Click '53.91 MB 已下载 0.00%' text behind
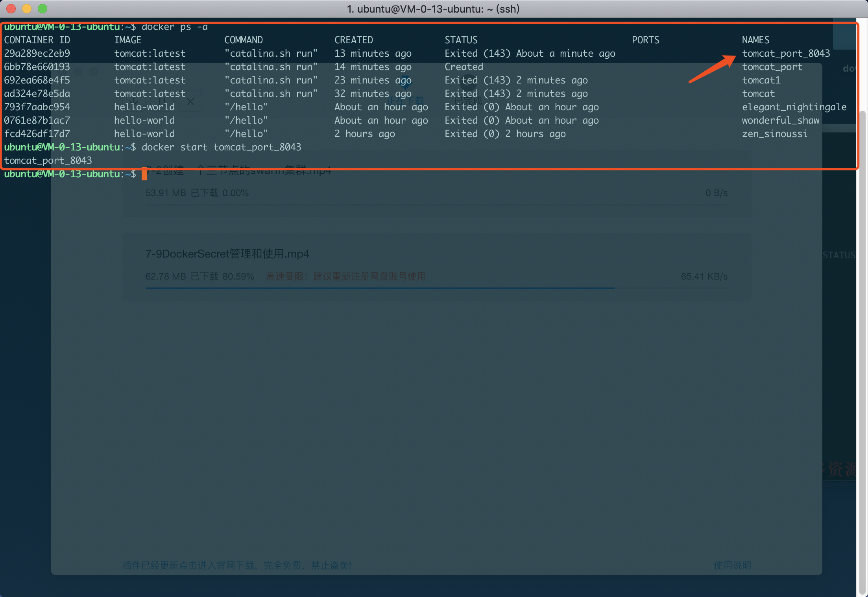868x597 pixels. click(197, 193)
